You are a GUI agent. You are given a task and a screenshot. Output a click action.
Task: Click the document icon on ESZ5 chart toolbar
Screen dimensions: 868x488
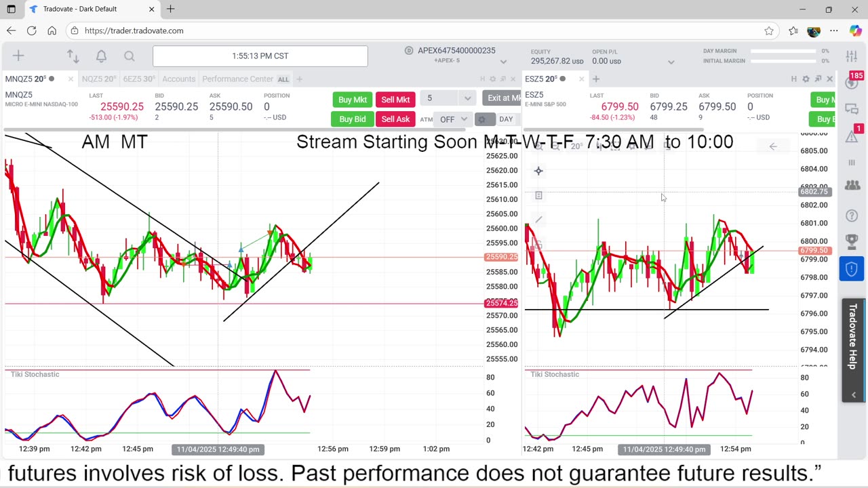[x=538, y=195]
